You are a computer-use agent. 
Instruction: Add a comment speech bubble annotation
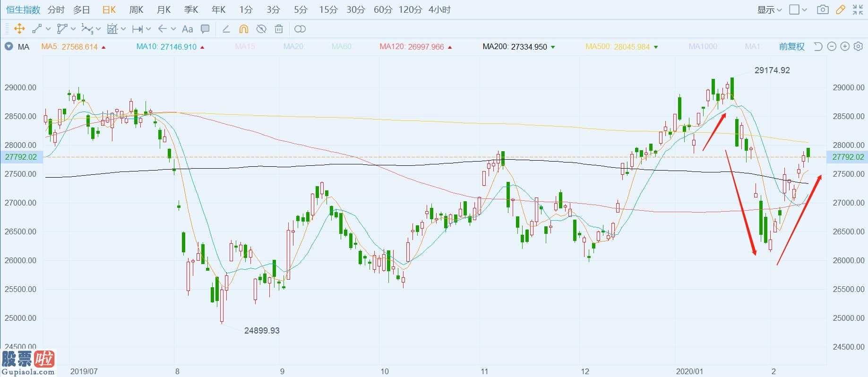coord(205,29)
